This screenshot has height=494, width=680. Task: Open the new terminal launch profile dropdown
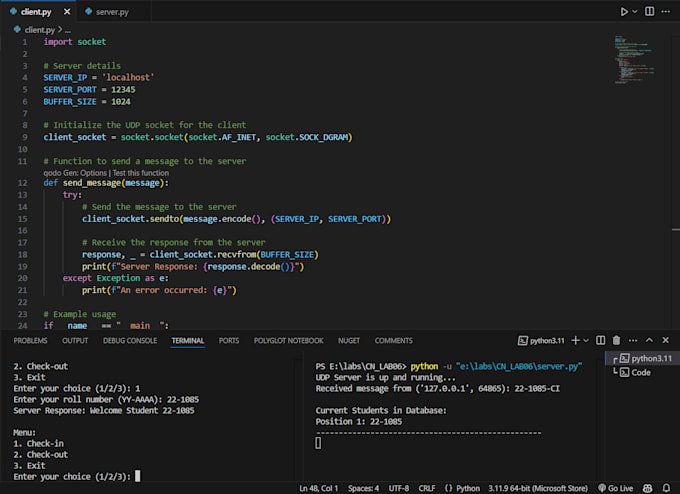coord(586,340)
